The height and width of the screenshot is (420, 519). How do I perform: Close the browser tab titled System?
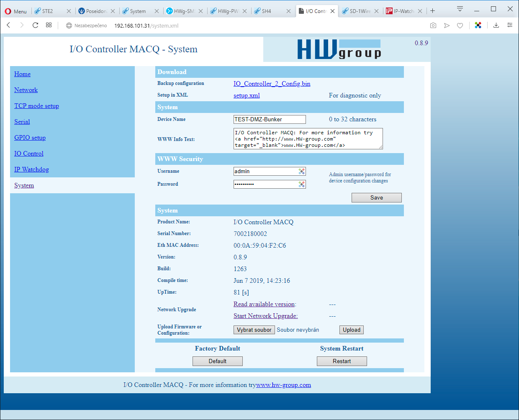(157, 11)
